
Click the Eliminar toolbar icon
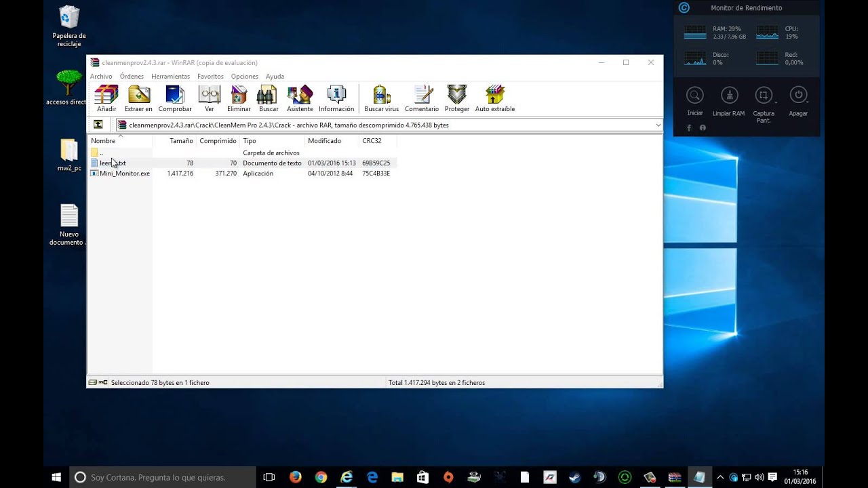pyautogui.click(x=239, y=98)
